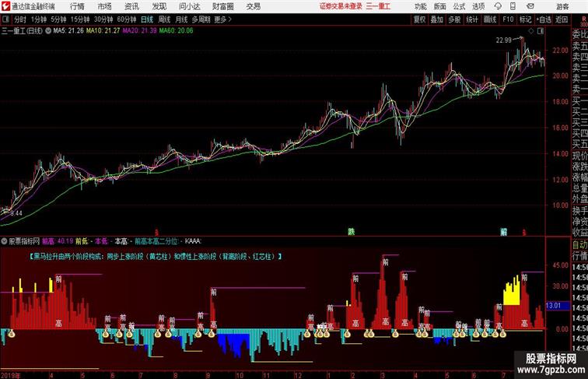Open the 公式 menu
Image resolution: width=588 pixels, height=379 pixels.
[x=459, y=6]
